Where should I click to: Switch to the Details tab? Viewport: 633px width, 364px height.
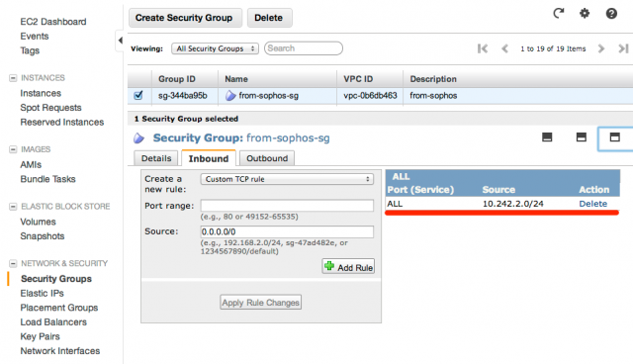[156, 158]
